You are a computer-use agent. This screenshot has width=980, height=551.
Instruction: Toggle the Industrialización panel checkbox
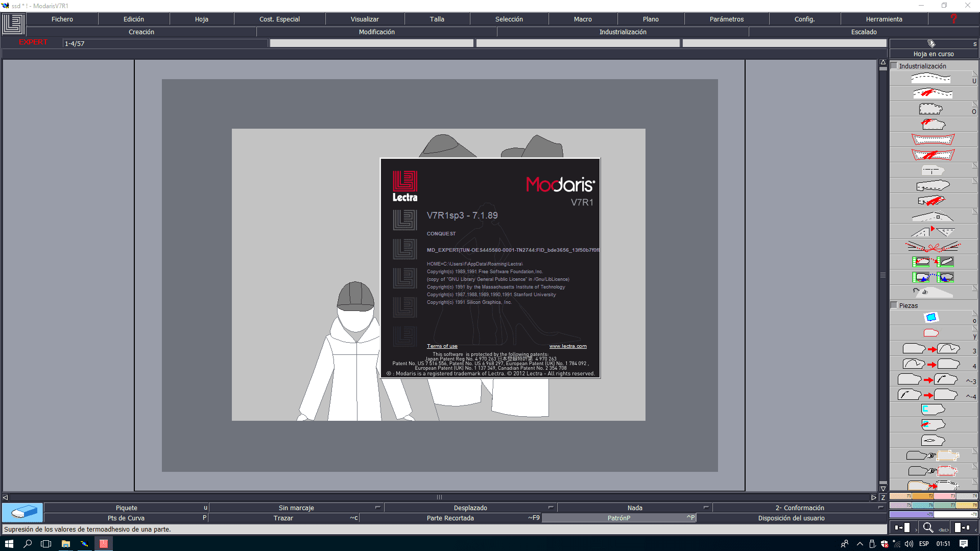pyautogui.click(x=894, y=66)
